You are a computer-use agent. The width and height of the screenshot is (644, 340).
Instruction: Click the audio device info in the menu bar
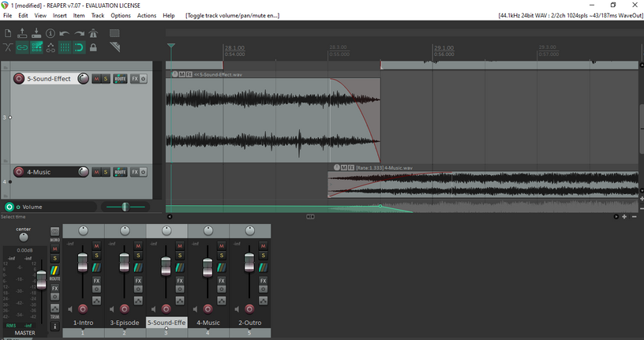pyautogui.click(x=571, y=16)
